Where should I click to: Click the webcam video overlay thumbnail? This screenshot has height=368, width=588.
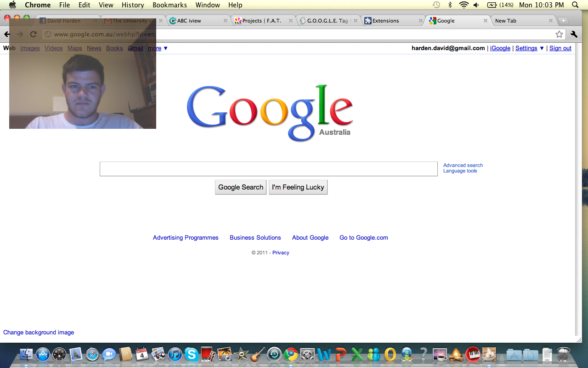click(x=83, y=74)
